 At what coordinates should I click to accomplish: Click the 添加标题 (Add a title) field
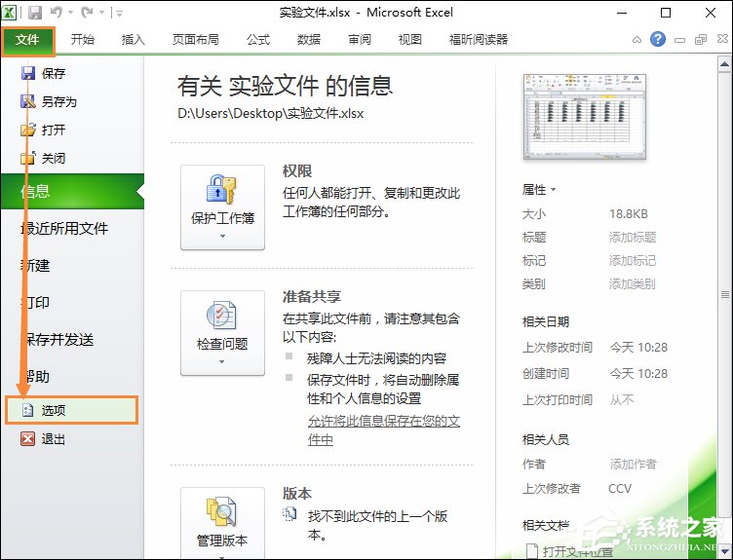click(633, 238)
